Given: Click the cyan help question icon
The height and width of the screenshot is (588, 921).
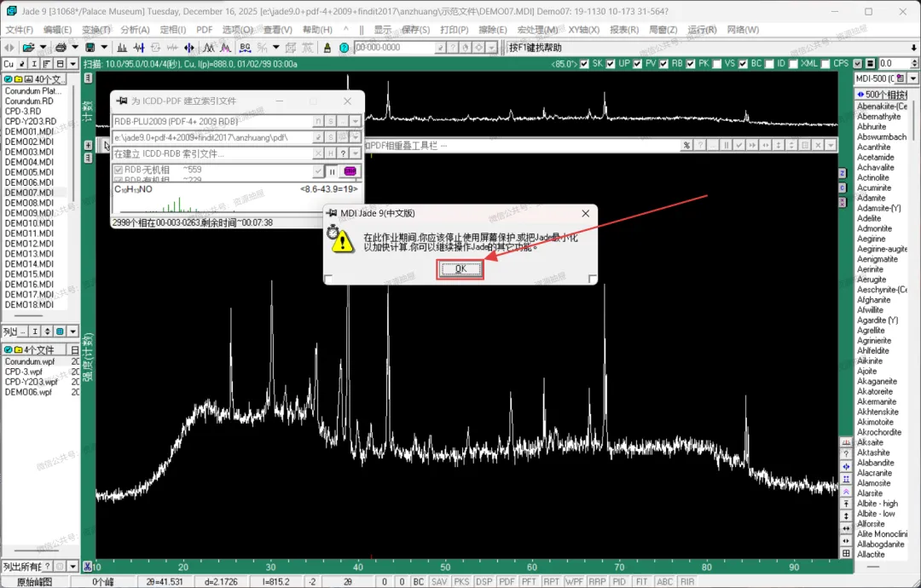Looking at the screenshot, I should [x=345, y=48].
